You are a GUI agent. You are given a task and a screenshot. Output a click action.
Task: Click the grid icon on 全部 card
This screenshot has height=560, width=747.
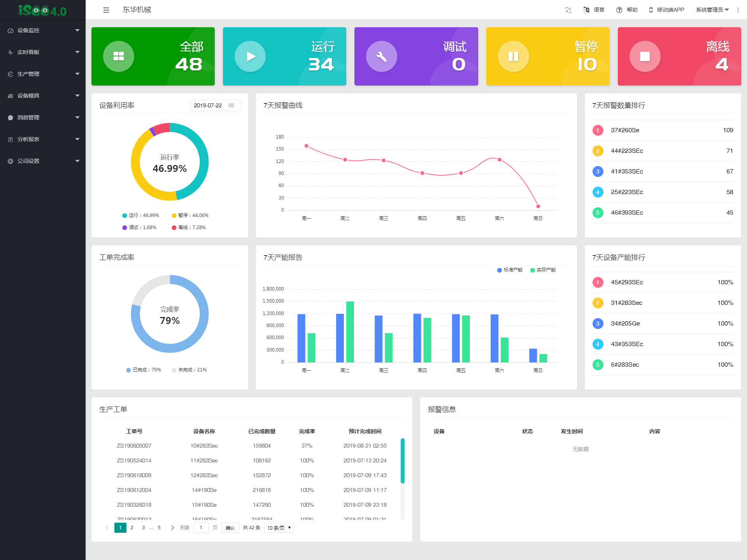(119, 56)
